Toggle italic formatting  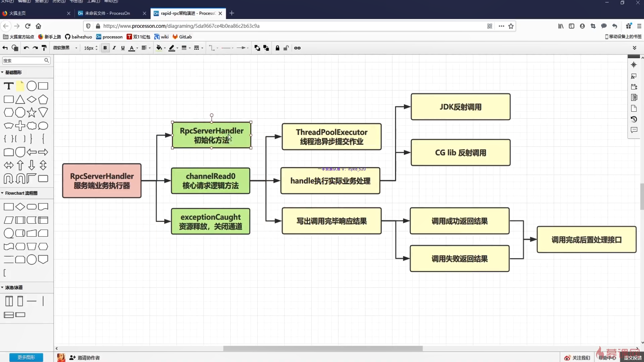114,48
